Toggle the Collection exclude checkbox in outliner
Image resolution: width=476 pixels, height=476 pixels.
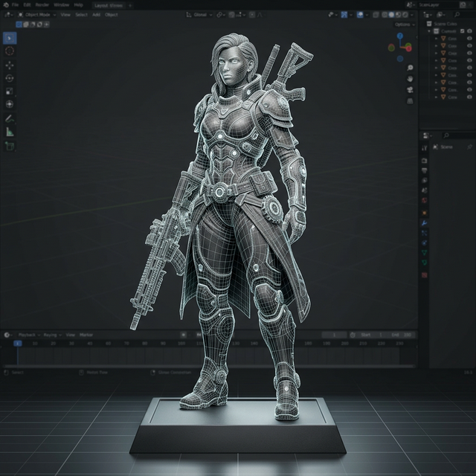[463, 31]
